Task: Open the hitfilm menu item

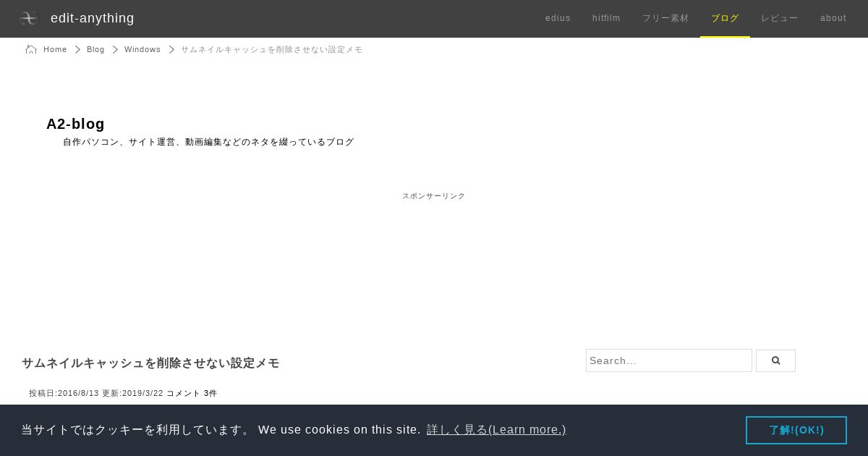Action: click(606, 18)
